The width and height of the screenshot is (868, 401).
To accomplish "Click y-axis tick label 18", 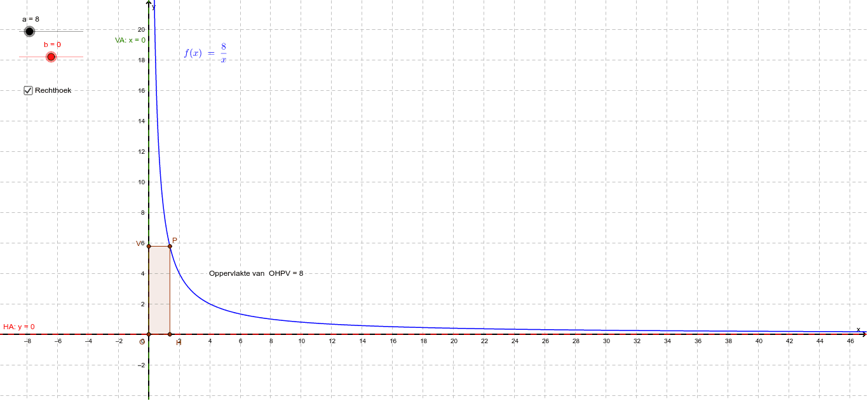I will click(142, 60).
